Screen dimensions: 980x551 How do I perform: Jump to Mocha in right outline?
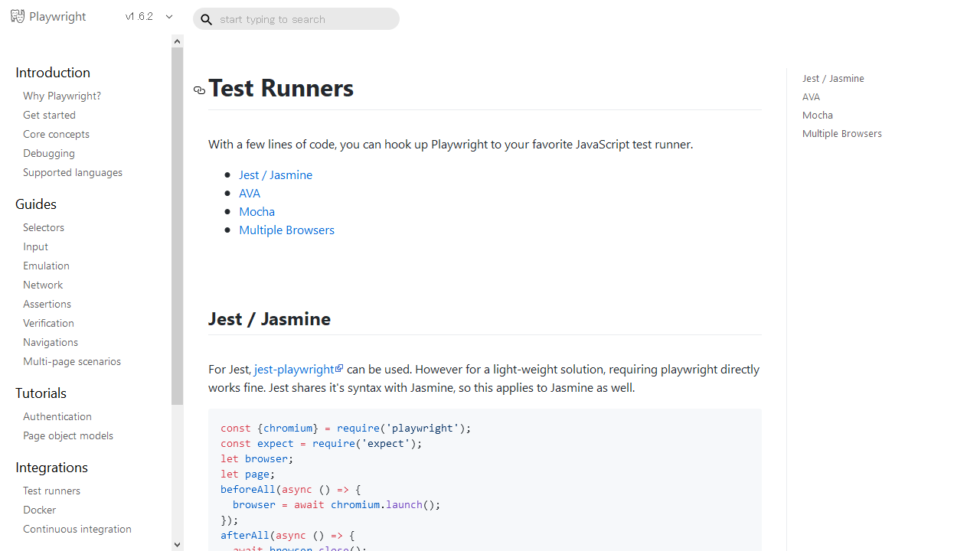pyautogui.click(x=818, y=115)
